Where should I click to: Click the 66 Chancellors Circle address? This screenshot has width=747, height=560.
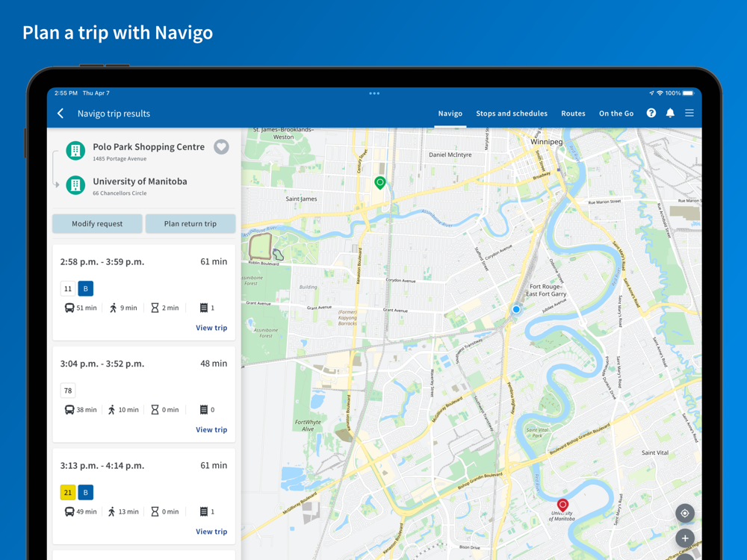pos(120,193)
